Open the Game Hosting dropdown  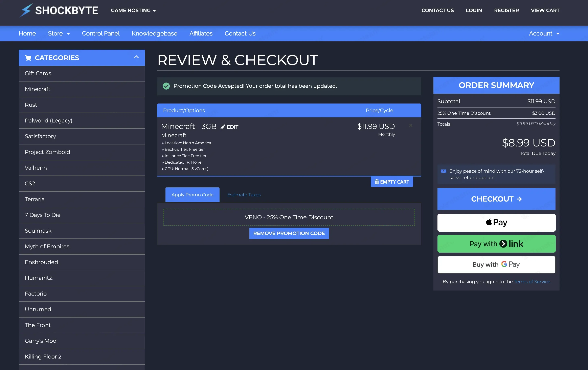click(x=133, y=10)
